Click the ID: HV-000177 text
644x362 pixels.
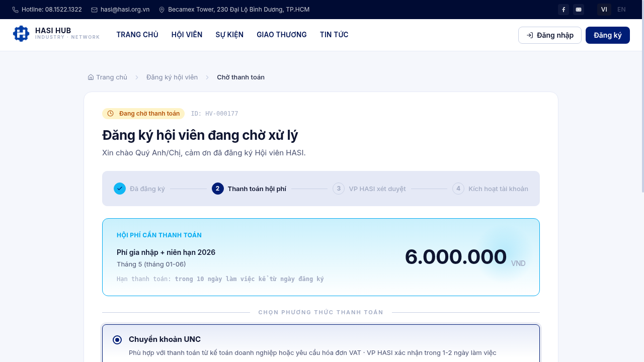(214, 114)
